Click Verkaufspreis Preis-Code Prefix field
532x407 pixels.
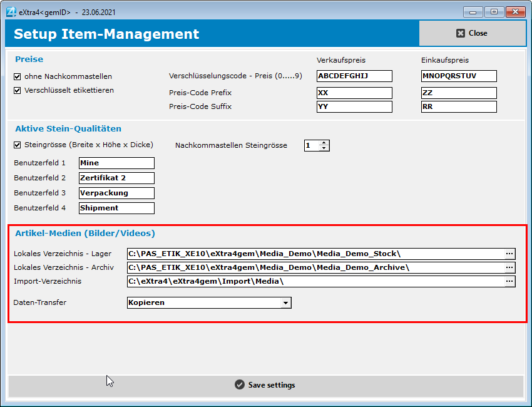pyautogui.click(x=354, y=93)
